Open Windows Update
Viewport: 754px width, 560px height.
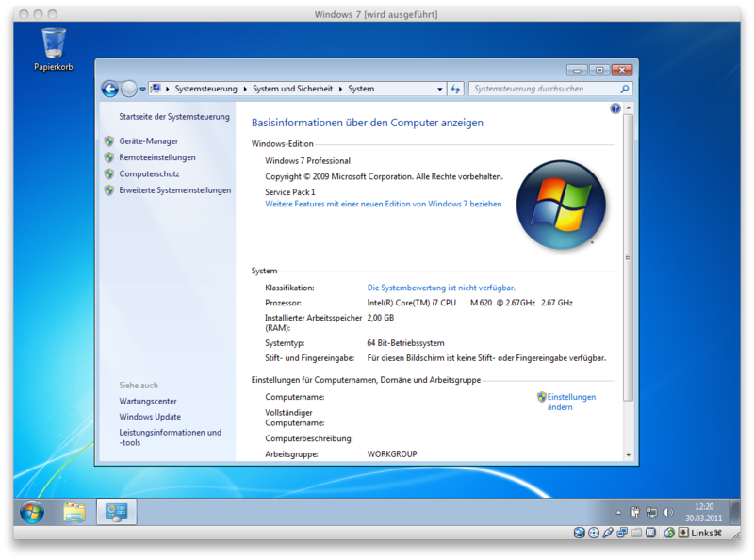coord(150,417)
